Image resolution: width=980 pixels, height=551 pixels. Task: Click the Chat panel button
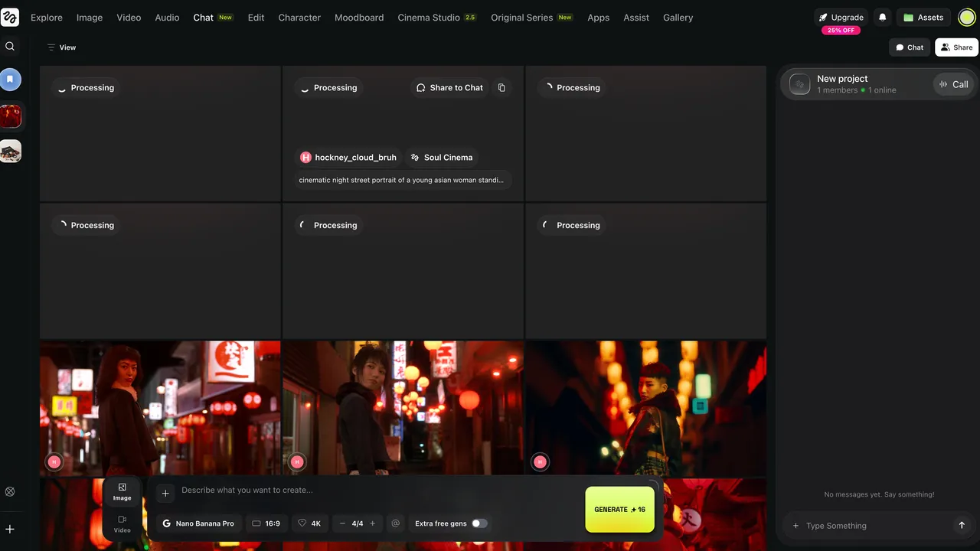click(910, 47)
